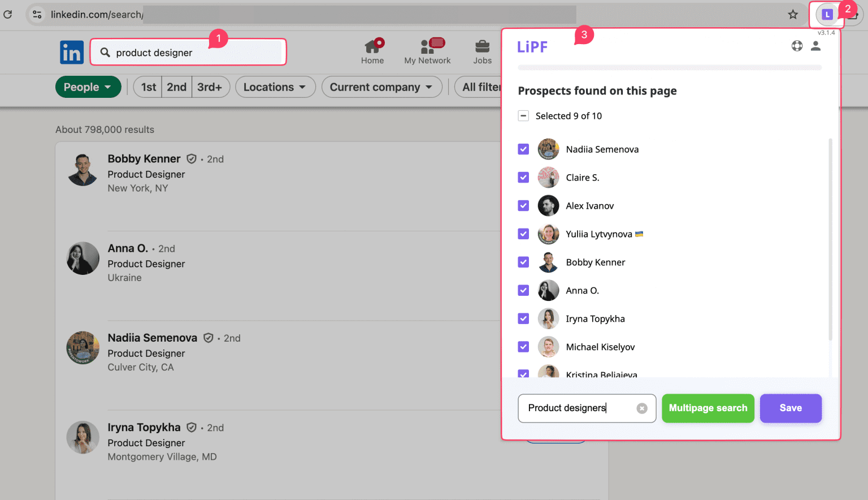Toggle the select-all 'Selected 9 of 10' checkbox
Image resolution: width=868 pixels, height=500 pixels.
(x=523, y=116)
